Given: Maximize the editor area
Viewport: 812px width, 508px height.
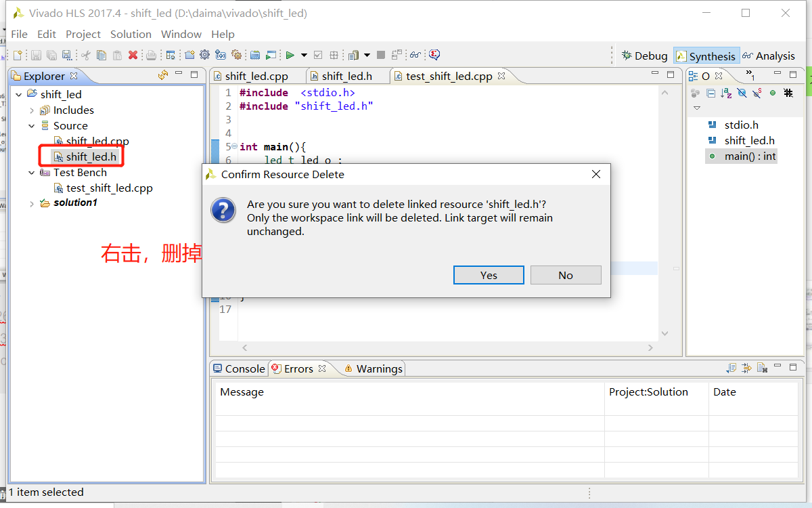Looking at the screenshot, I should (671, 75).
